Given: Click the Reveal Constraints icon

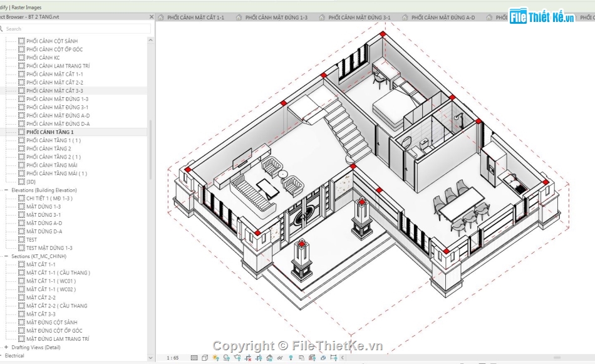Looking at the screenshot, I should (x=334, y=358).
